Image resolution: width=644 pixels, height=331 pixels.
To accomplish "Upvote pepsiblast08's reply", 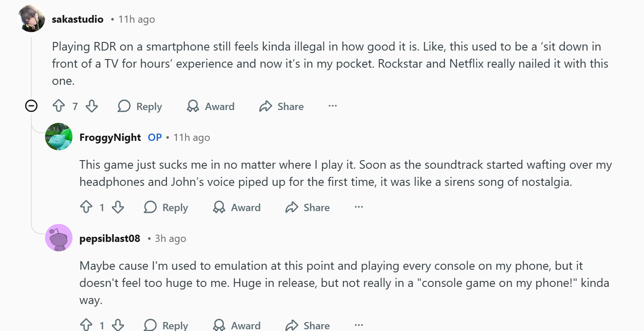I will 86,325.
